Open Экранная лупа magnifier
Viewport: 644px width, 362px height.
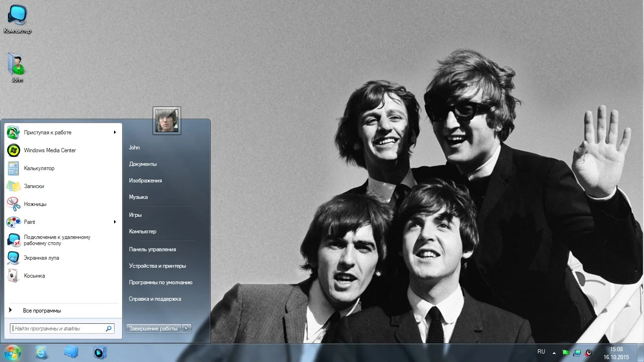(41, 258)
